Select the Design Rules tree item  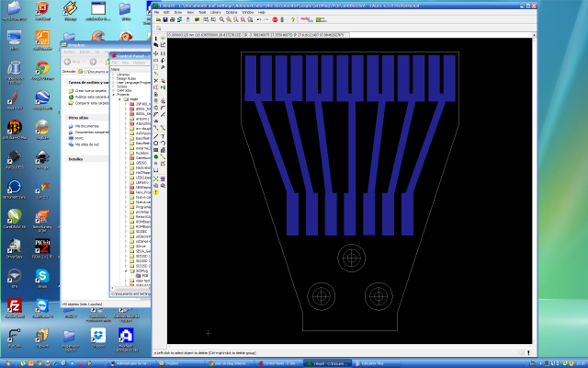click(x=127, y=78)
